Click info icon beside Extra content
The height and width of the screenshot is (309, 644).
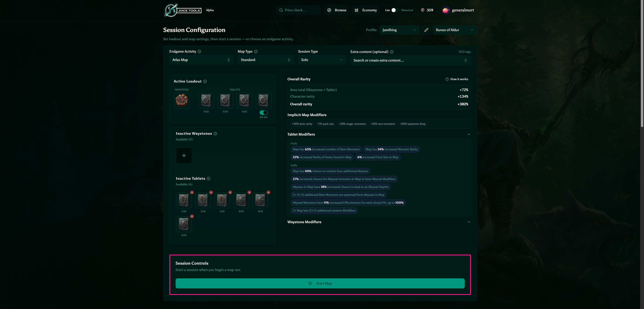point(392,52)
